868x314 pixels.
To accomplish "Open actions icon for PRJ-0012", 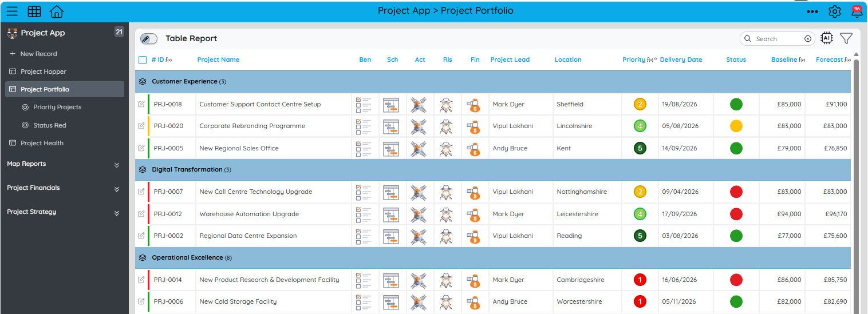I will coord(419,214).
